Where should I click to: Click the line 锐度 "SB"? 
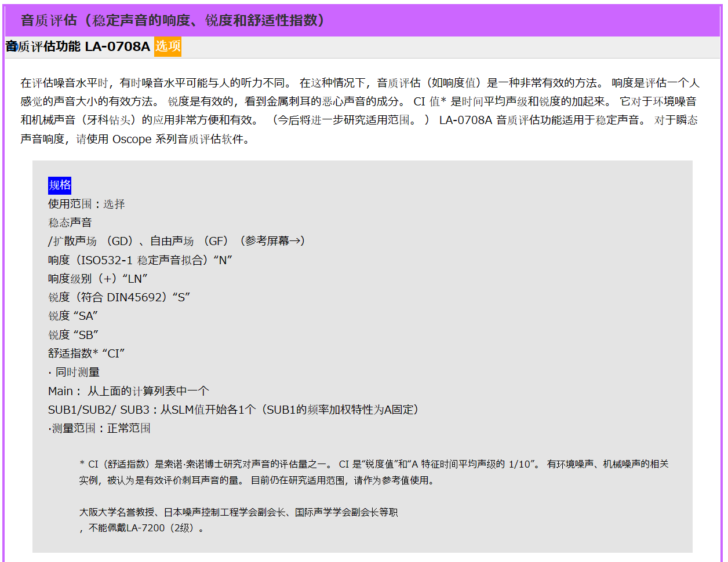tap(73, 335)
